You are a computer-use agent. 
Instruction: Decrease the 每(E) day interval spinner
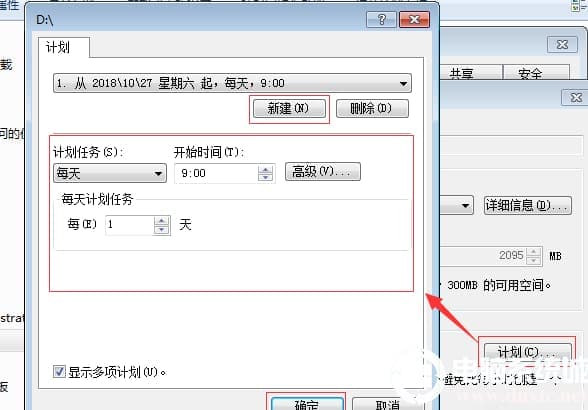pyautogui.click(x=161, y=229)
